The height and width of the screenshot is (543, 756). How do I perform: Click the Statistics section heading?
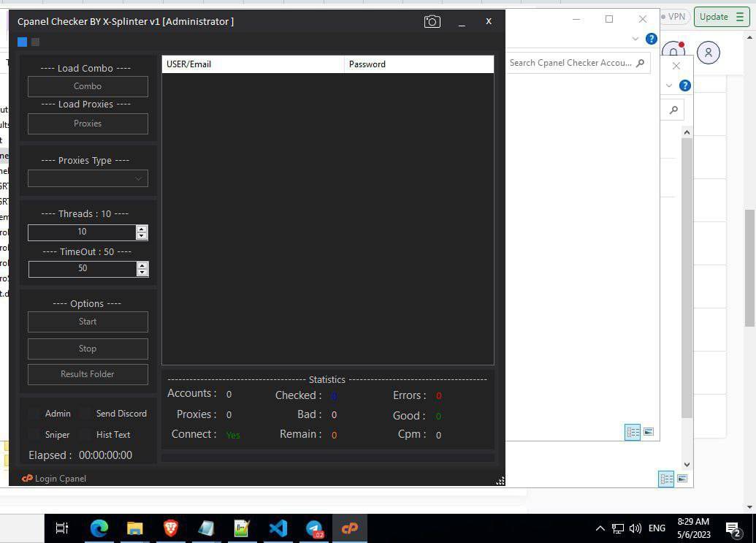[327, 379]
